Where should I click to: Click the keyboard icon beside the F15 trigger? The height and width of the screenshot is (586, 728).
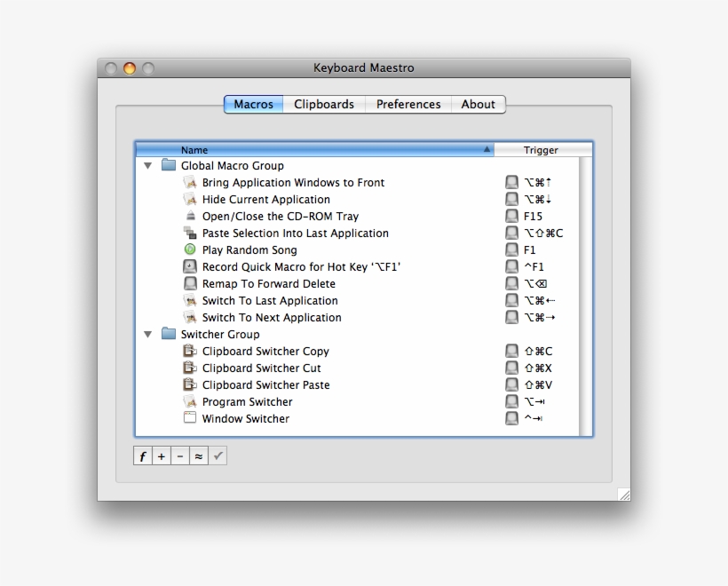[511, 216]
